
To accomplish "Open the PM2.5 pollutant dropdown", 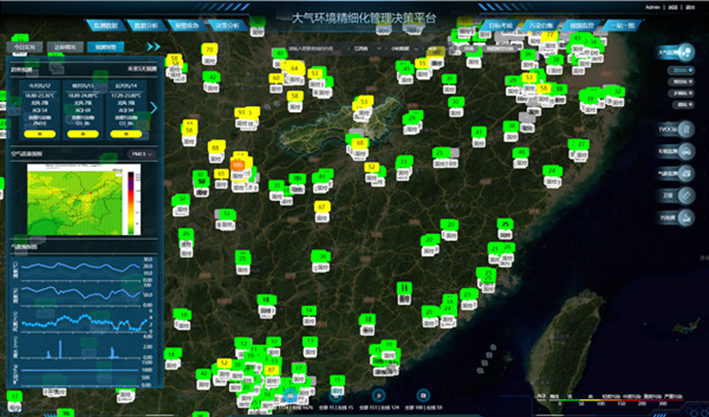I will (x=141, y=154).
